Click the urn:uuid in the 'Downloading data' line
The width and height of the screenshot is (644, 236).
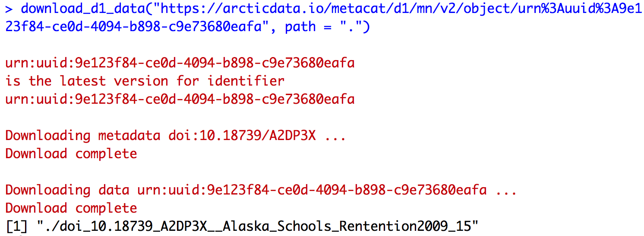pyautogui.click(x=312, y=190)
